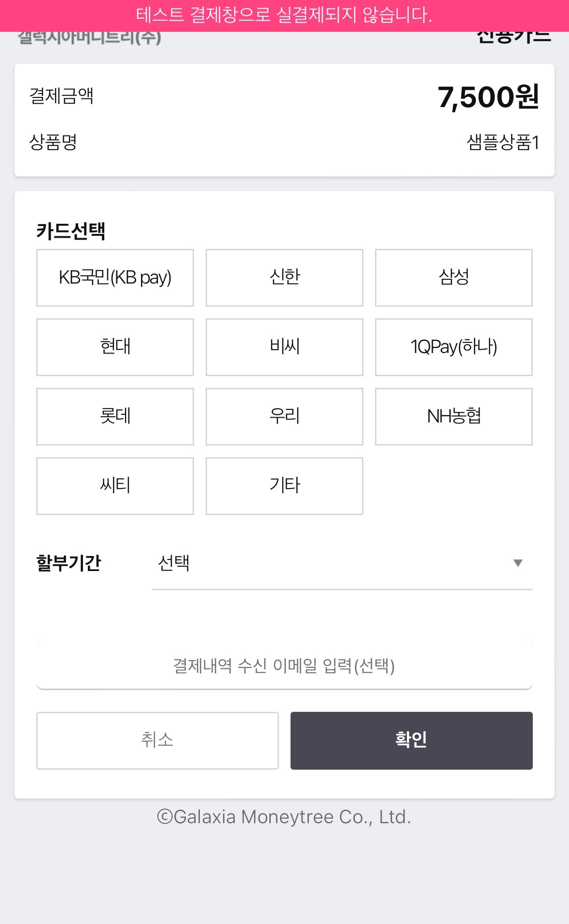Select 비씨 card option
The height and width of the screenshot is (924, 569).
284,347
